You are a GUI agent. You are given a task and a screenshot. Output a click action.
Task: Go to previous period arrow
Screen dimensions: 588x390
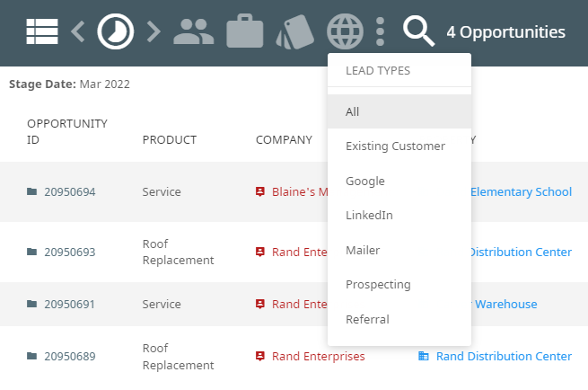(77, 31)
